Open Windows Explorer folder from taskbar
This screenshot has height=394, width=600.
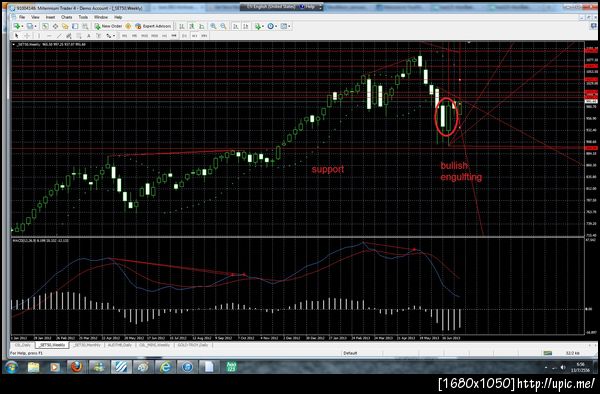pos(33,367)
